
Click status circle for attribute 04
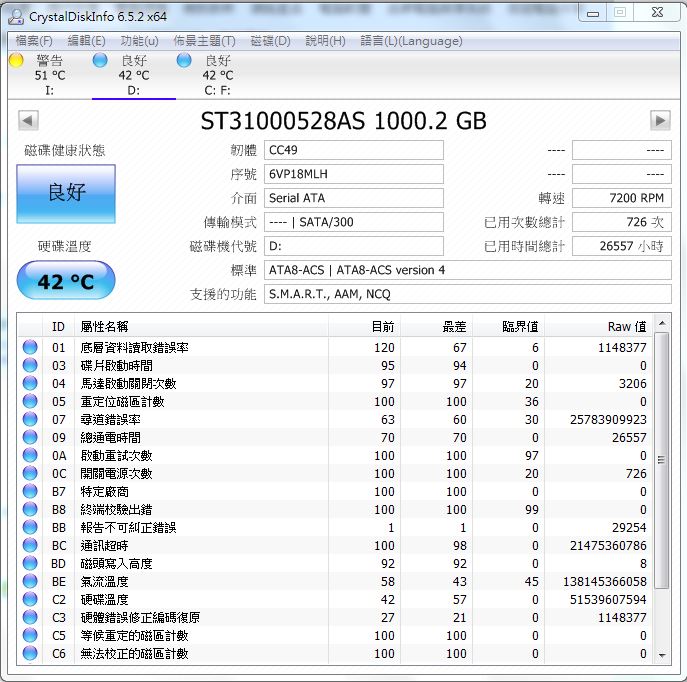point(30,383)
